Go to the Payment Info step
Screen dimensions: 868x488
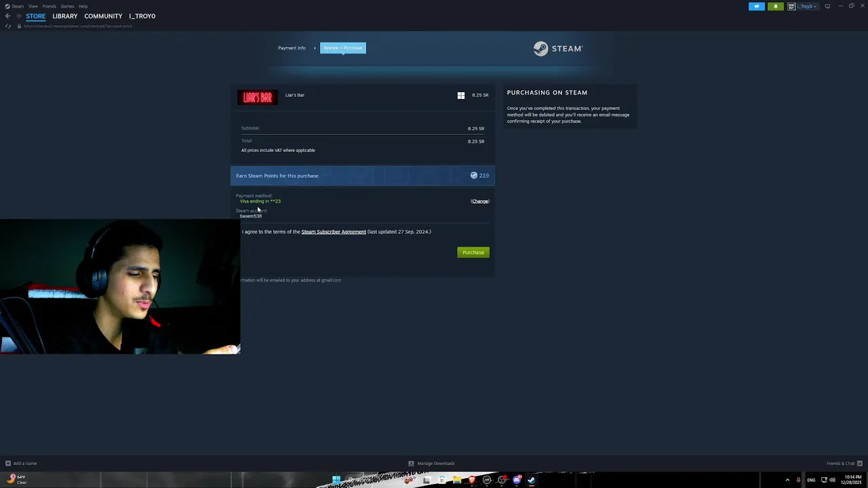(292, 48)
